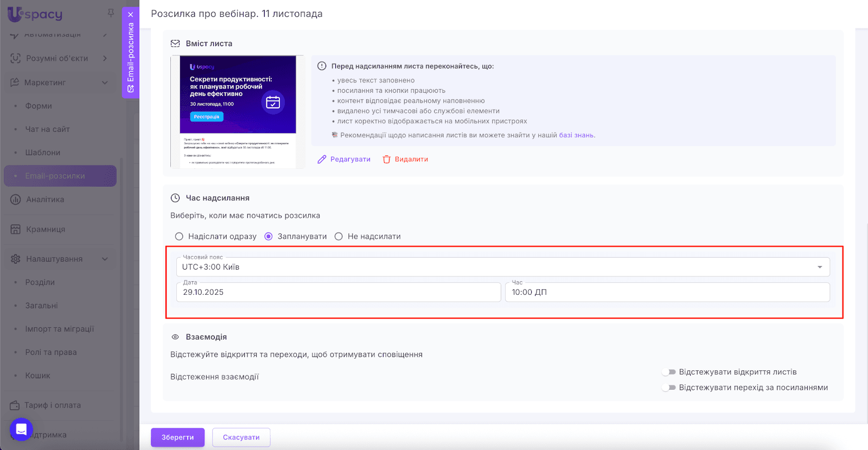868x450 pixels.
Task: Select the Надіслати одразу radio button
Action: point(179,236)
